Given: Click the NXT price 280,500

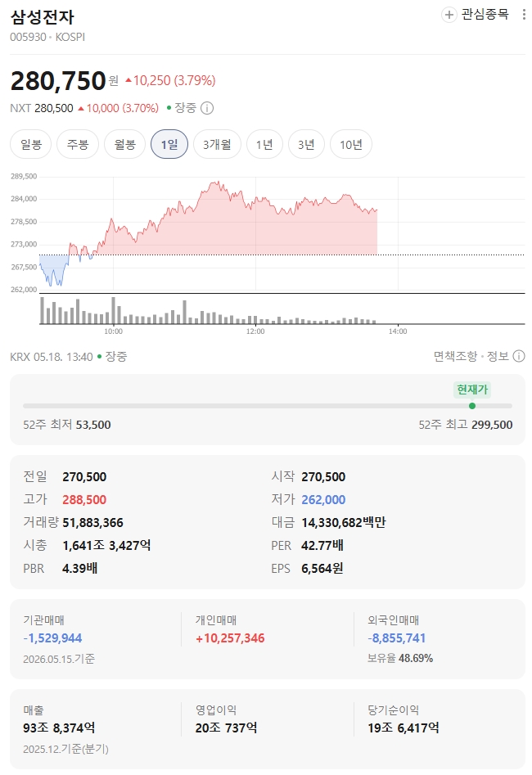Looking at the screenshot, I should coord(54,108).
